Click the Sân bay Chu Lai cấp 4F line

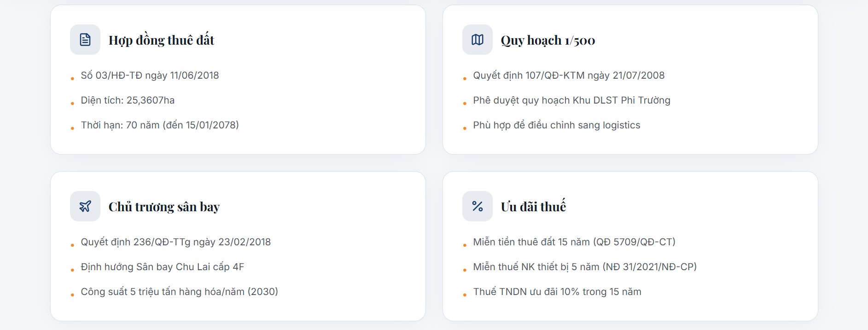click(x=162, y=267)
